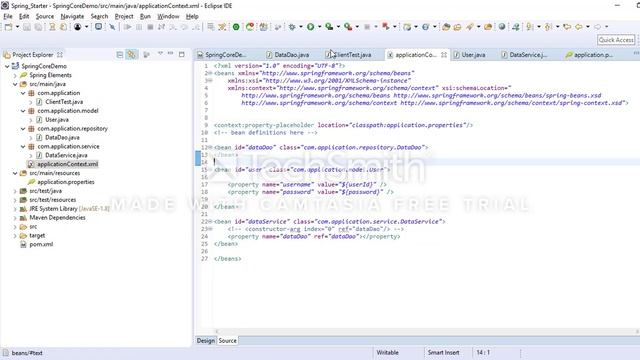This screenshot has height=360, width=640.
Task: Click the New file wizard icon
Action: click(x=8, y=27)
